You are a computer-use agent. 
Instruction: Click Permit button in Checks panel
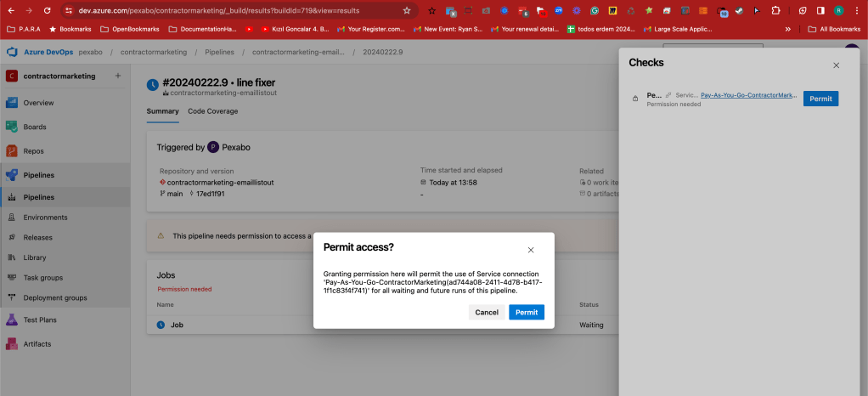(820, 99)
